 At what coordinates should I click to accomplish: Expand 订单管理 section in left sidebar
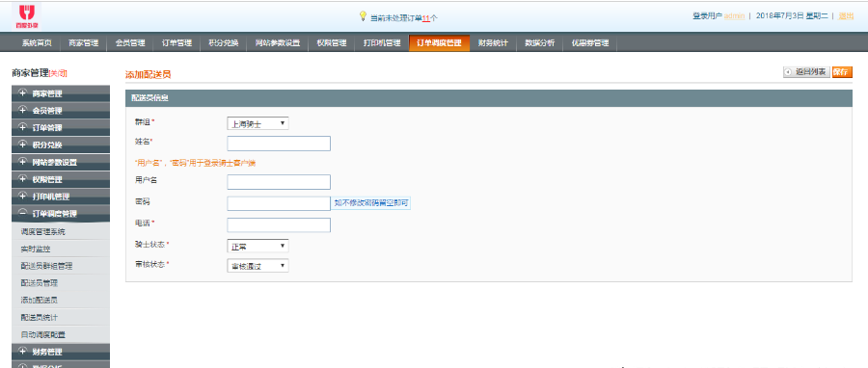tap(61, 127)
